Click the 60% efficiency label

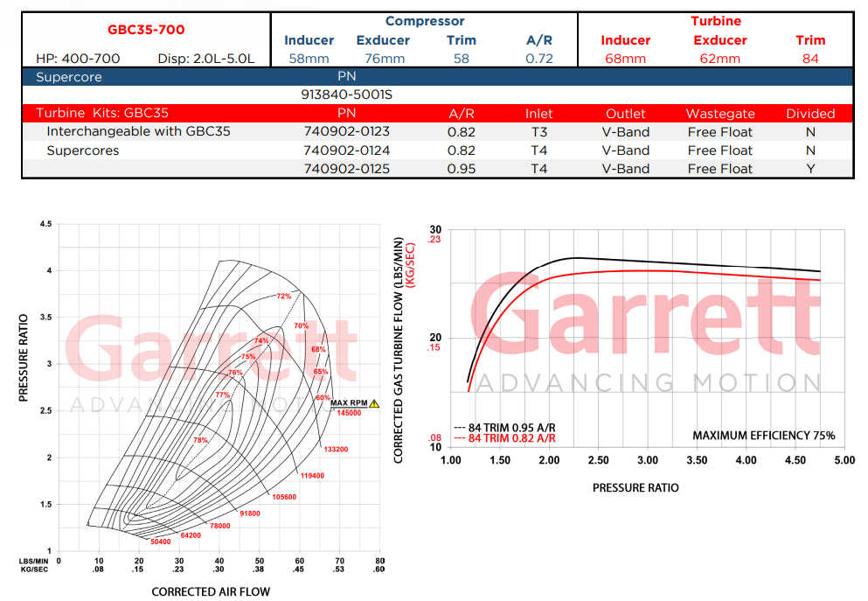323,398
